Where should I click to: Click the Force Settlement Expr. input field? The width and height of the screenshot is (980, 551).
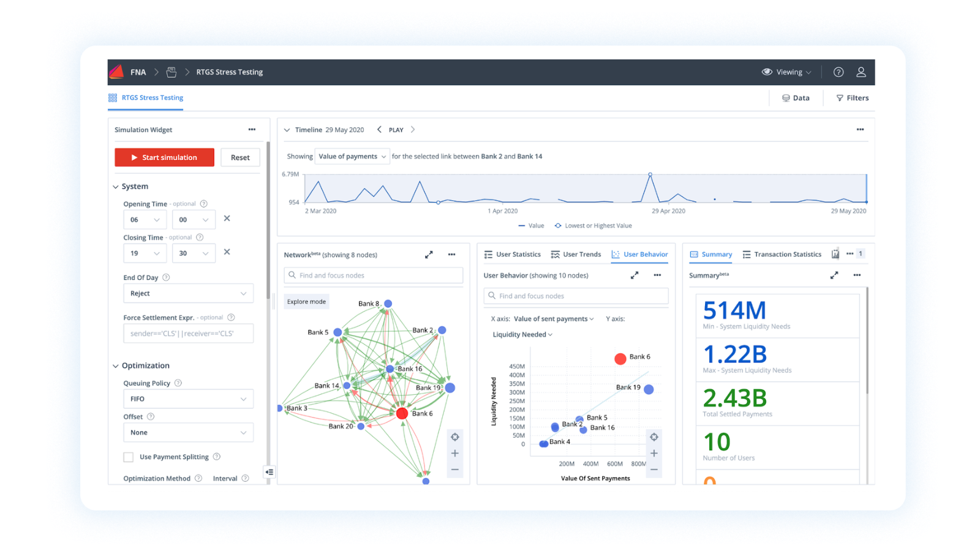click(189, 334)
